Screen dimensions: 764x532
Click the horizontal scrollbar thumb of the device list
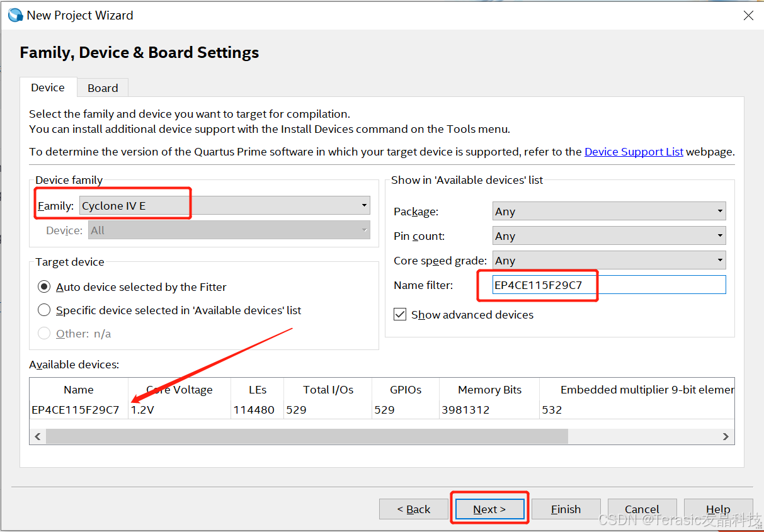pyautogui.click(x=307, y=436)
